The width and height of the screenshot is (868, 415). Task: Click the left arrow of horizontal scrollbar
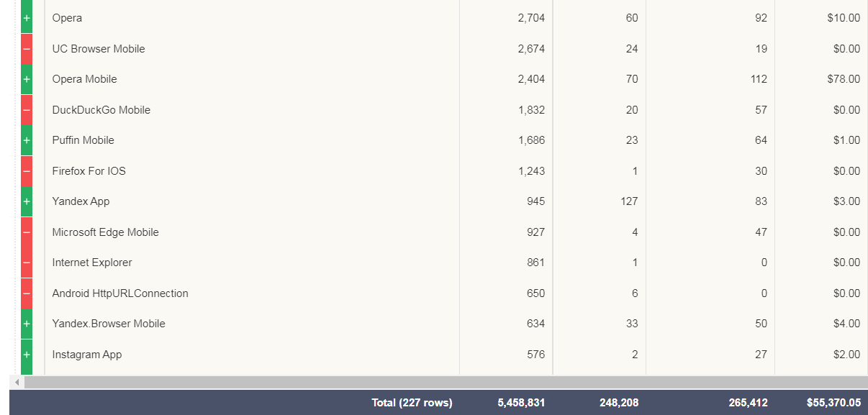tap(17, 382)
